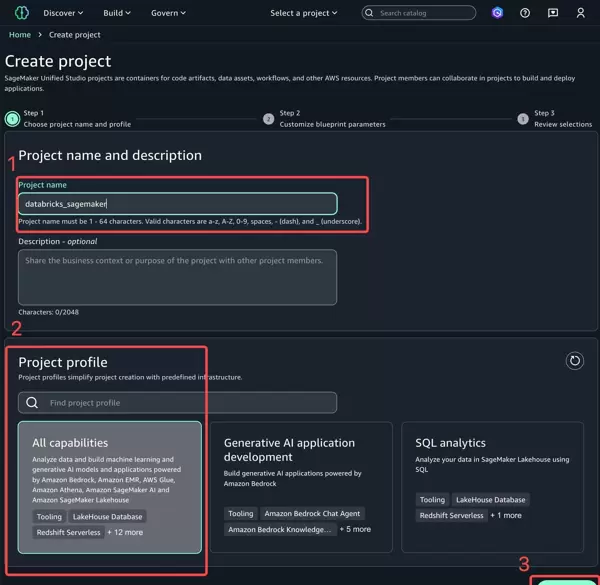Image resolution: width=600 pixels, height=585 pixels.
Task: Expand the Discover menu
Action: point(63,13)
